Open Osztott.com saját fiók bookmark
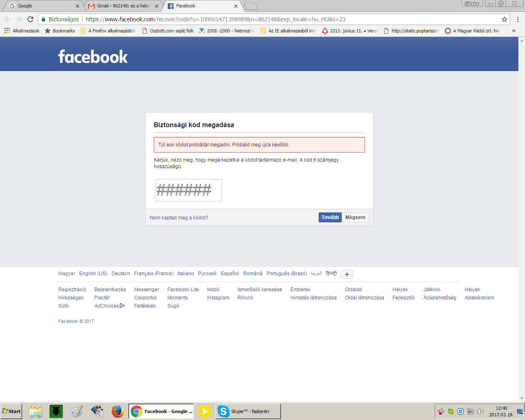This screenshot has width=525, height=420. point(168,31)
